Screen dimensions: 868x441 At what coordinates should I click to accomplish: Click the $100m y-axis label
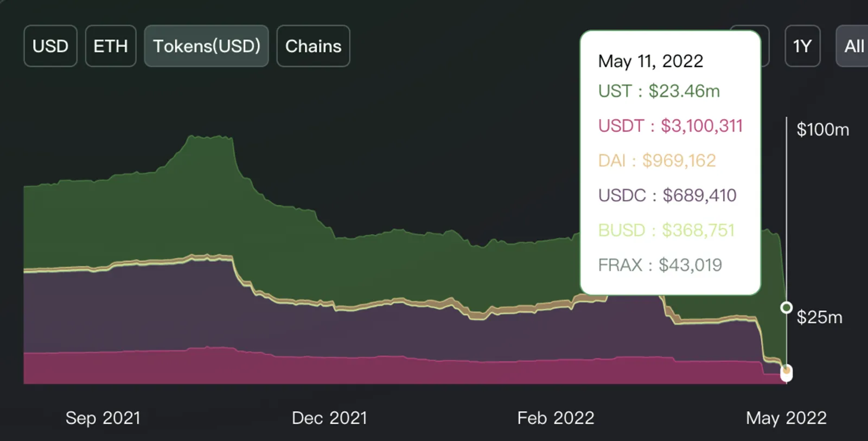click(822, 130)
